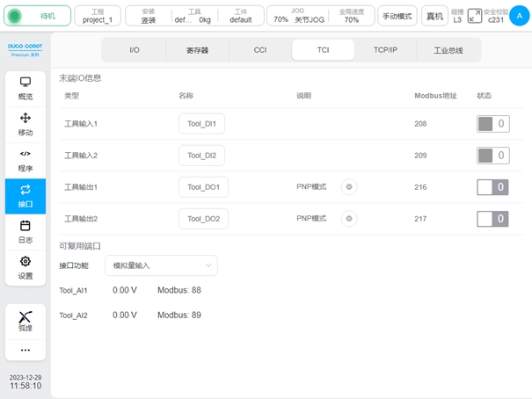This screenshot has height=399, width=532.
Task: Select the 移动 move sidebar icon
Action: point(26,124)
